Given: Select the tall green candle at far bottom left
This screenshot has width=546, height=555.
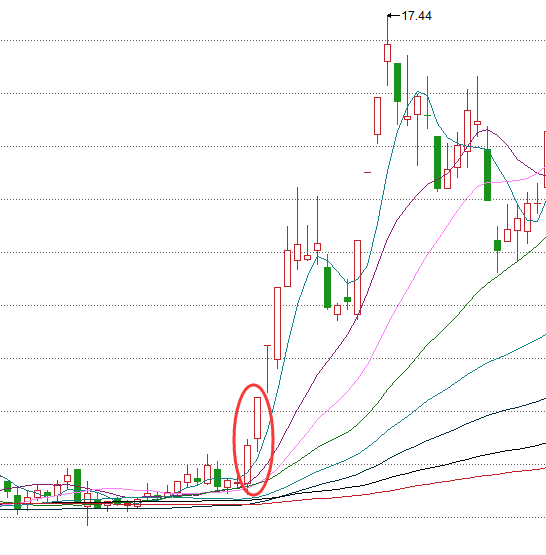Looking at the screenshot, I should click(77, 485).
